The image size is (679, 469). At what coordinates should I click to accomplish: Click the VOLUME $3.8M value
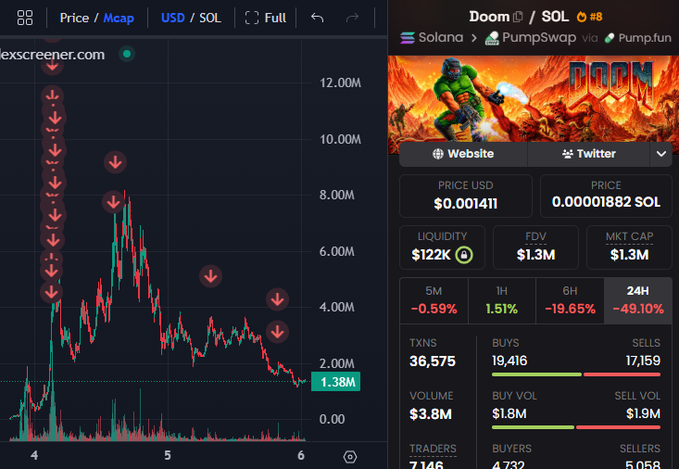(430, 414)
